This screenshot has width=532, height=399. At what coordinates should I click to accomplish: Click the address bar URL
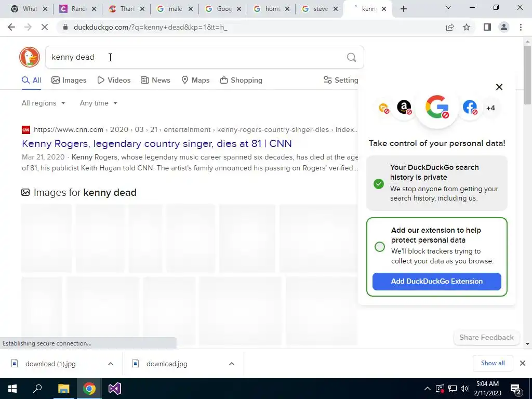[150, 27]
